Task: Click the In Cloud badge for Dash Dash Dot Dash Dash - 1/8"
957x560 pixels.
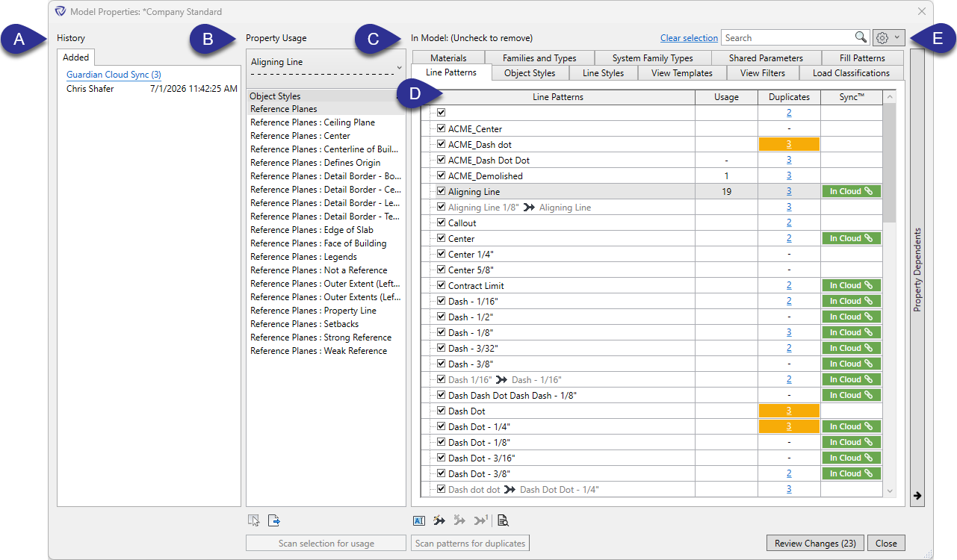Action: (852, 396)
